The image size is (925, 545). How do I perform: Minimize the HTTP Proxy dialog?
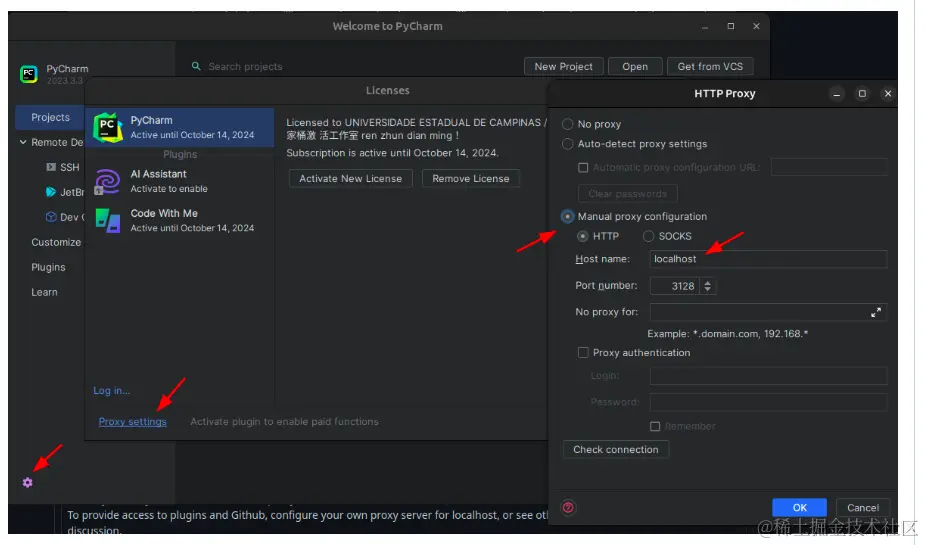point(837,94)
